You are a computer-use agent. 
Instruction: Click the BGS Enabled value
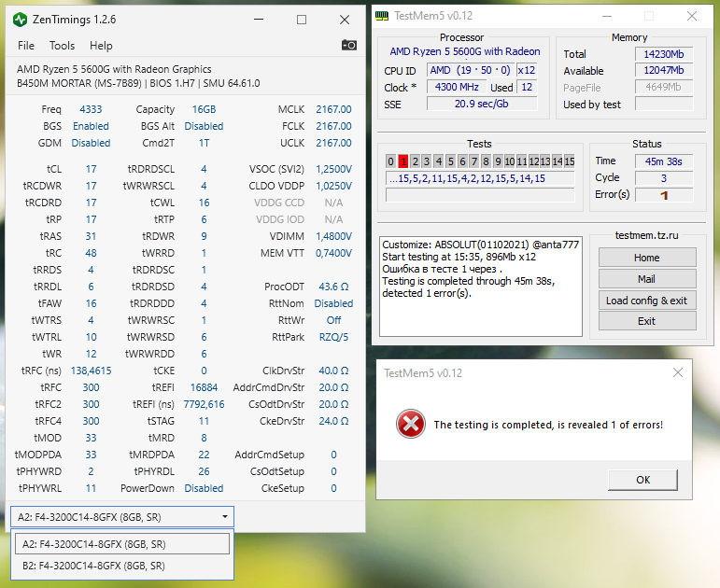91,126
